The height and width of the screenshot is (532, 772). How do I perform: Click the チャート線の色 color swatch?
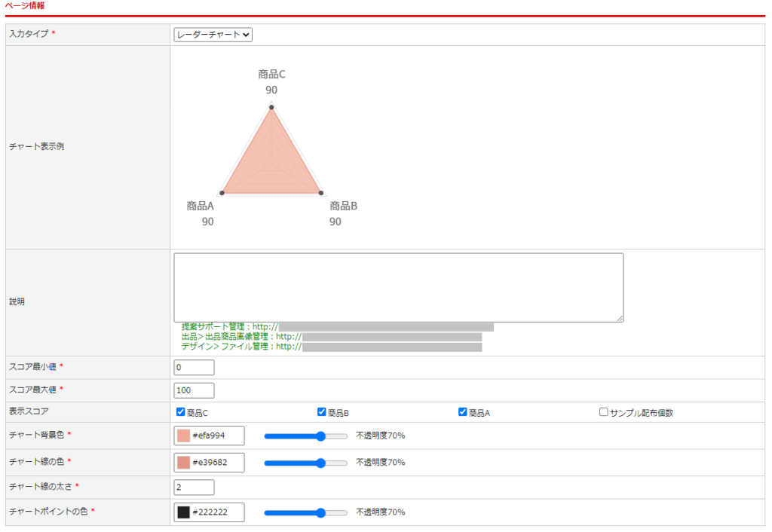[183, 462]
